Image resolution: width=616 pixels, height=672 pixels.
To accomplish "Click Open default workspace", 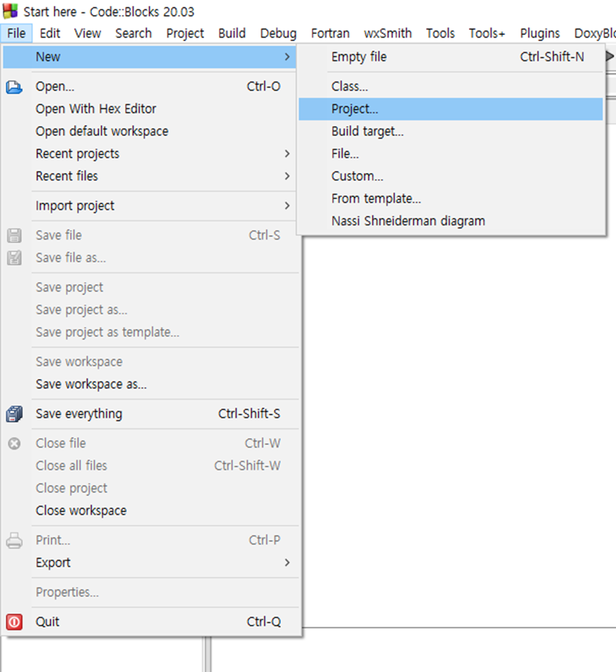I will point(150,131).
